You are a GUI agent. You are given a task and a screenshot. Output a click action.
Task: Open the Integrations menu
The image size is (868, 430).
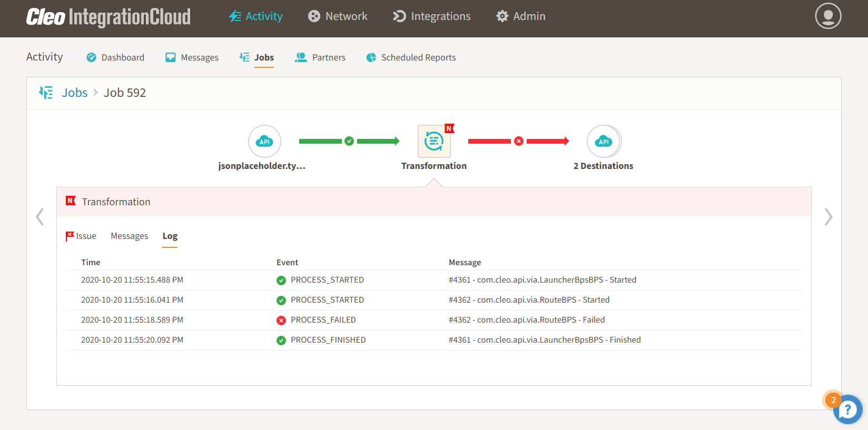(432, 16)
